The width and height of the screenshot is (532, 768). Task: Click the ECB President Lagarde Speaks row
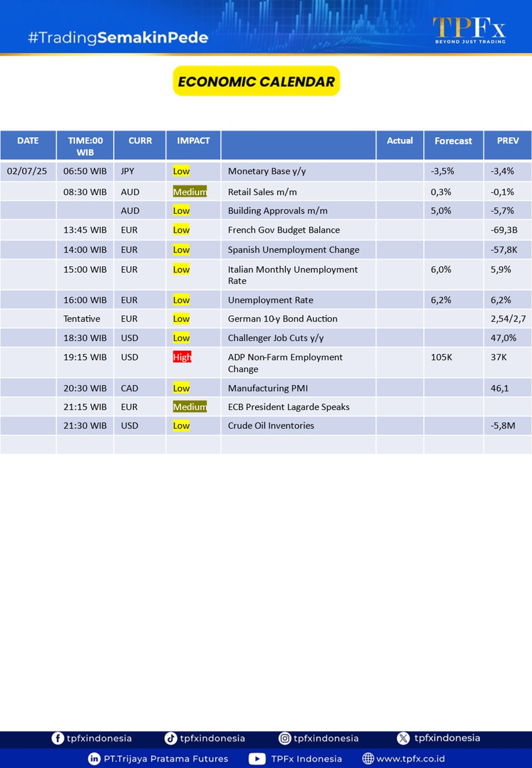click(289, 407)
